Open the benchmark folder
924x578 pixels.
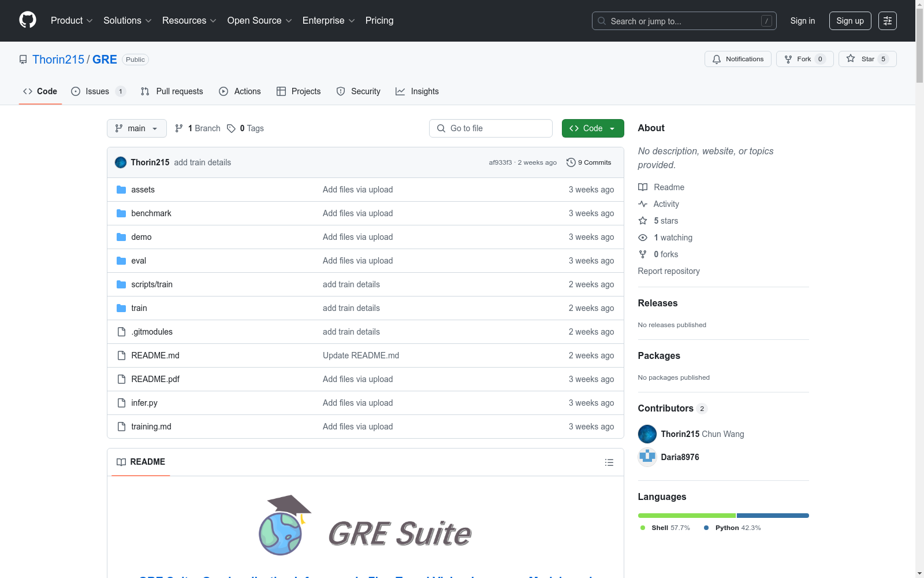click(x=151, y=213)
